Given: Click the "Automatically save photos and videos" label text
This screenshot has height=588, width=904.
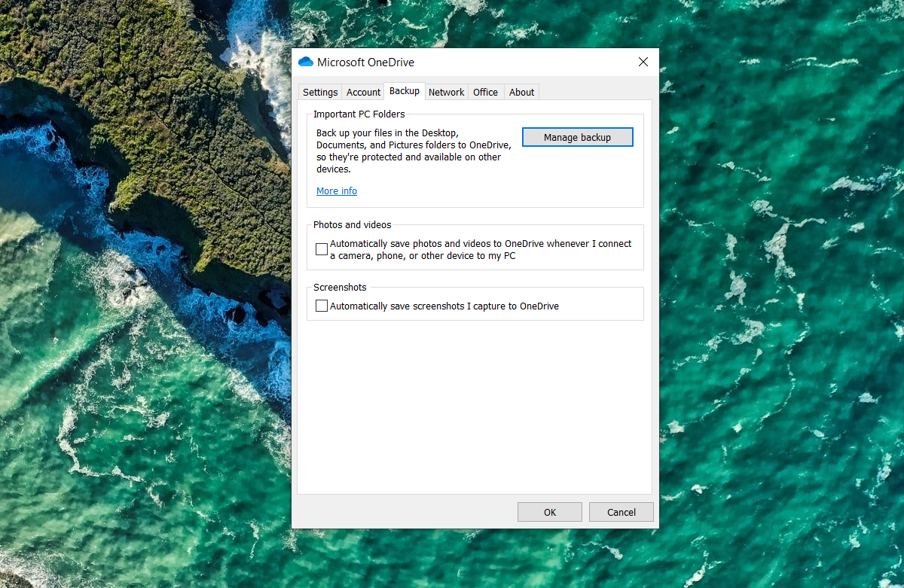Looking at the screenshot, I should (480, 244).
